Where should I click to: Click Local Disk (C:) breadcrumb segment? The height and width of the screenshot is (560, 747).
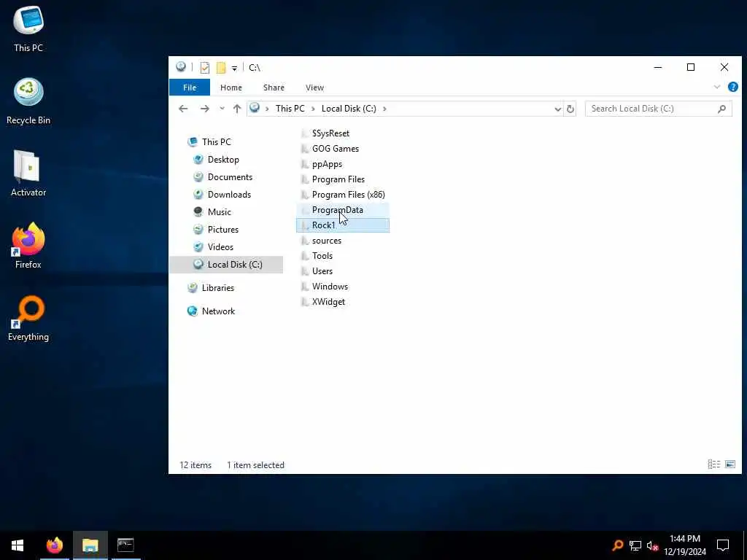click(x=349, y=109)
